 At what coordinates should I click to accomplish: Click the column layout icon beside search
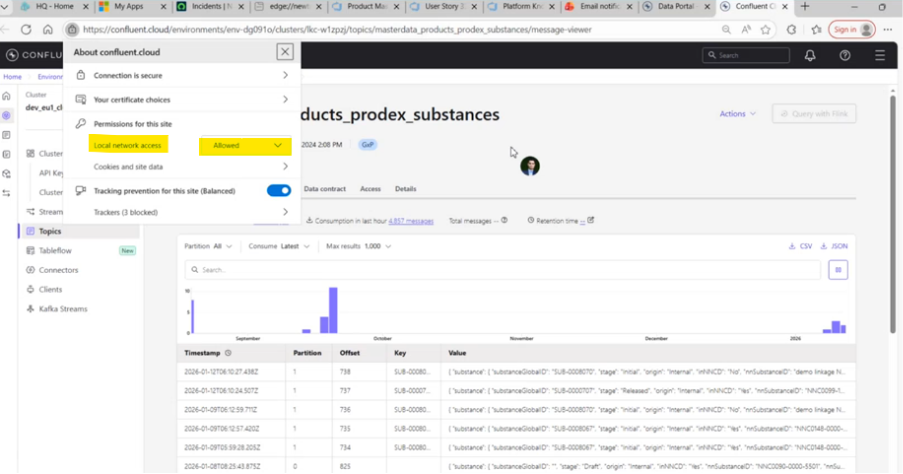tap(838, 270)
